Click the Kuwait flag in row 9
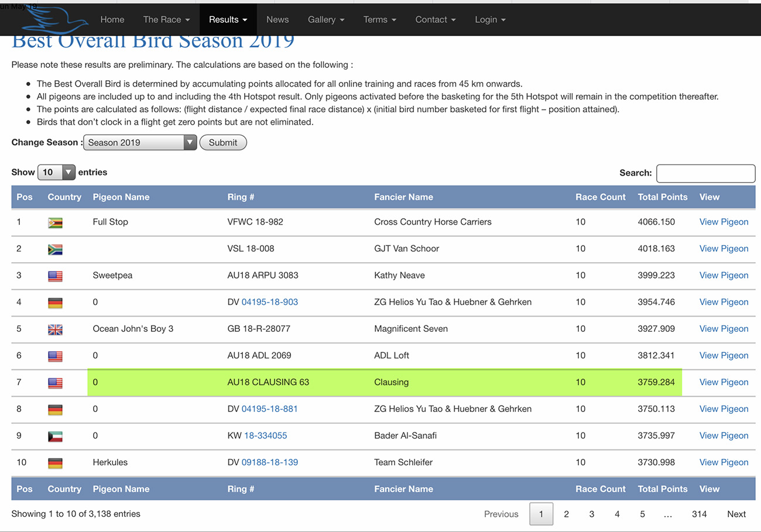This screenshot has width=761, height=532. [55, 437]
